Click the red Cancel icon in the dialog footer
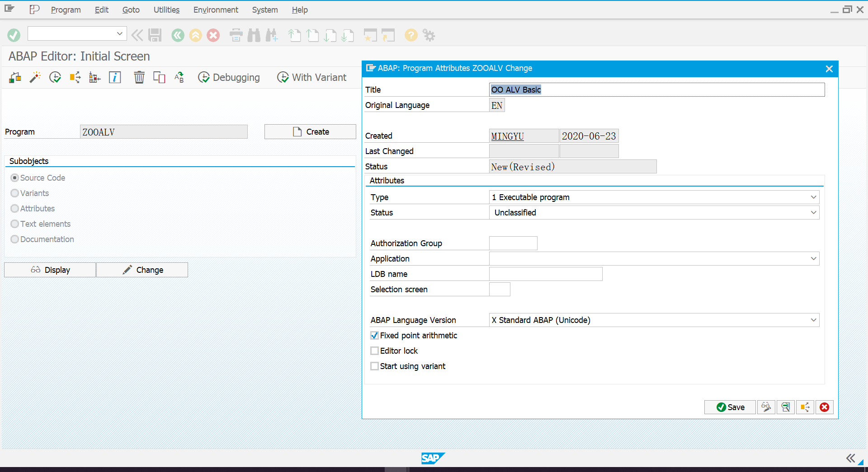The width and height of the screenshot is (868, 472). [x=825, y=407]
